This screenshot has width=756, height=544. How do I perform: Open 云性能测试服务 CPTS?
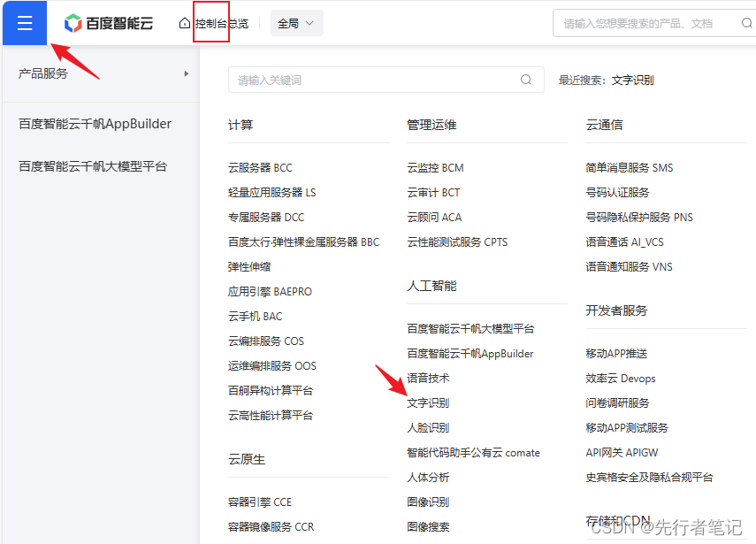(x=457, y=242)
